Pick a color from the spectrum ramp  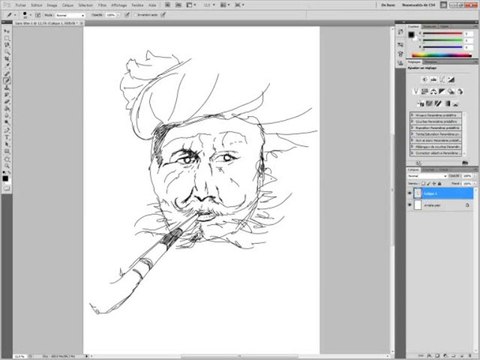coord(442,55)
